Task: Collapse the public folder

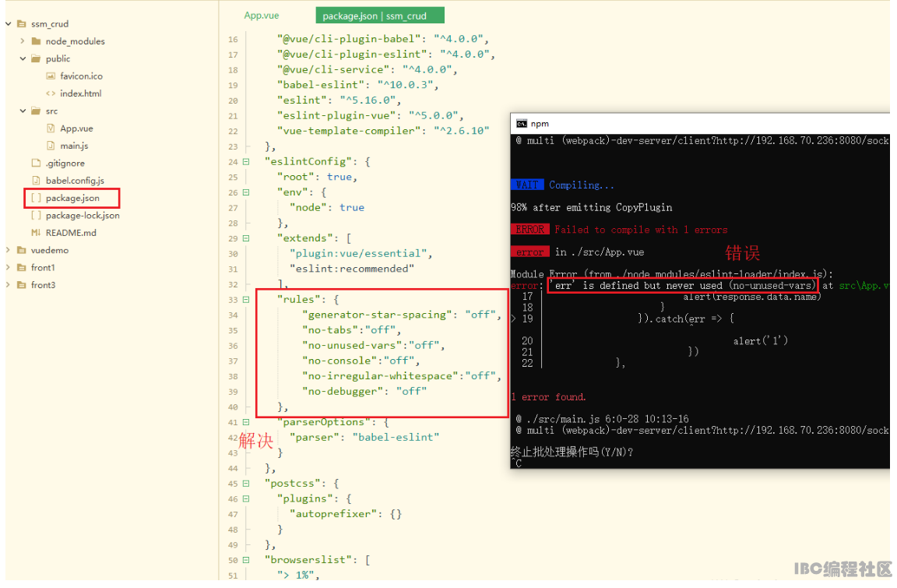Action: 23,58
